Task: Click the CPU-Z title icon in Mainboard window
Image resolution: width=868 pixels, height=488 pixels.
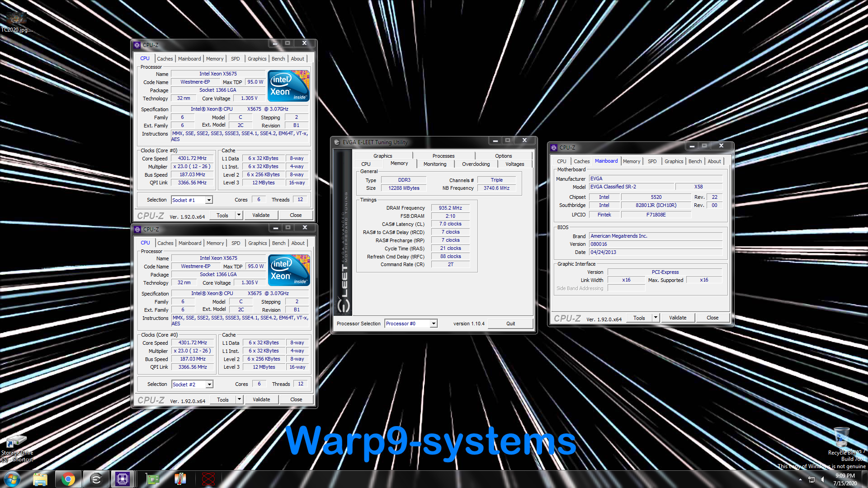Action: [x=554, y=147]
